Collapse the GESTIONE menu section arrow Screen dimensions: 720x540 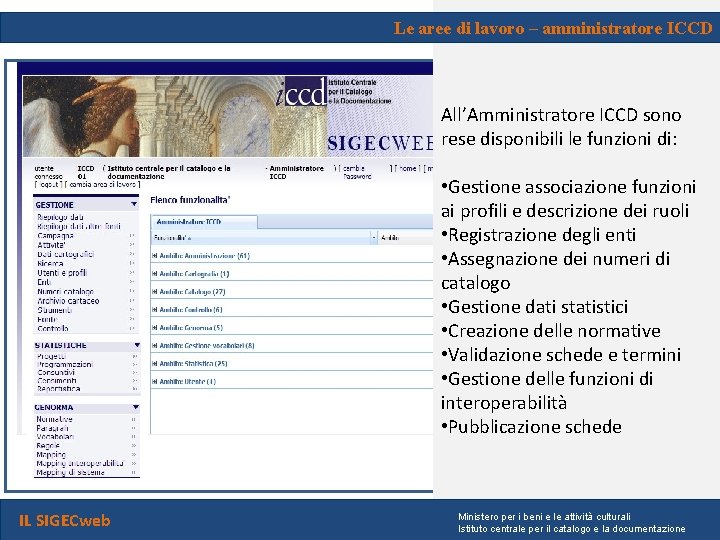[134, 204]
